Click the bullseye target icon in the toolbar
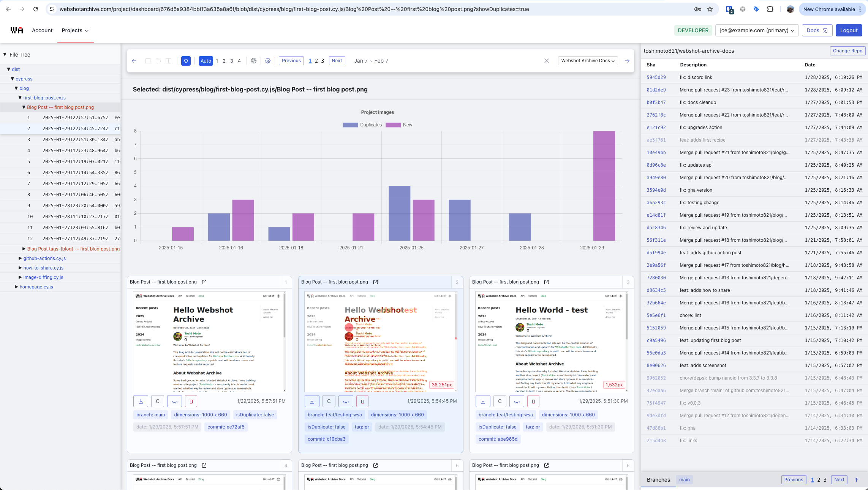 (x=254, y=61)
